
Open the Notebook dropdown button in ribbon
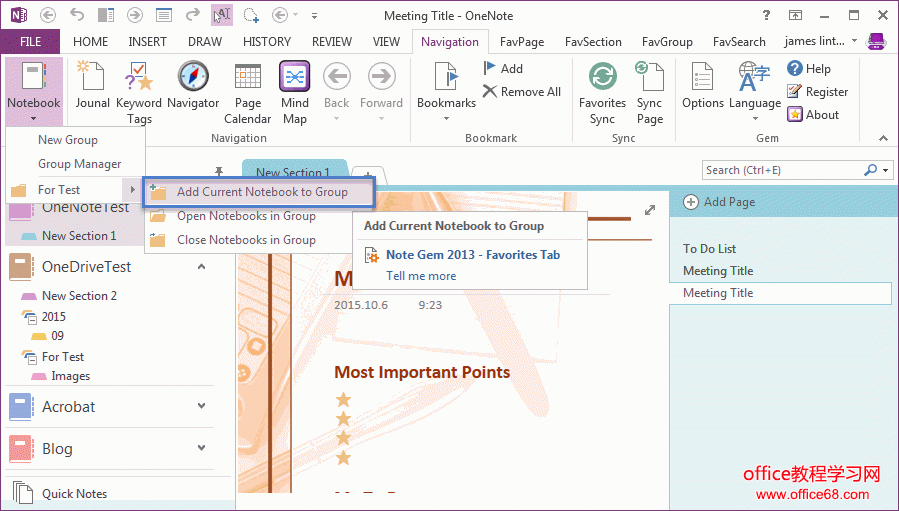pyautogui.click(x=33, y=92)
